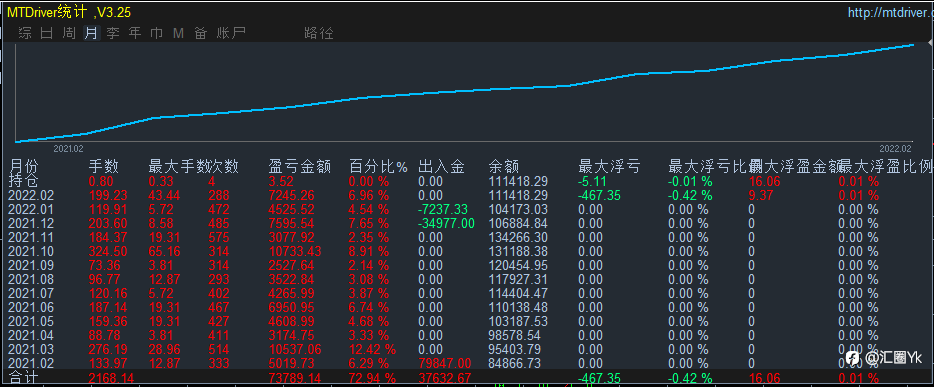
Task: Switch to the 周 weekly tab
Action: [69, 33]
